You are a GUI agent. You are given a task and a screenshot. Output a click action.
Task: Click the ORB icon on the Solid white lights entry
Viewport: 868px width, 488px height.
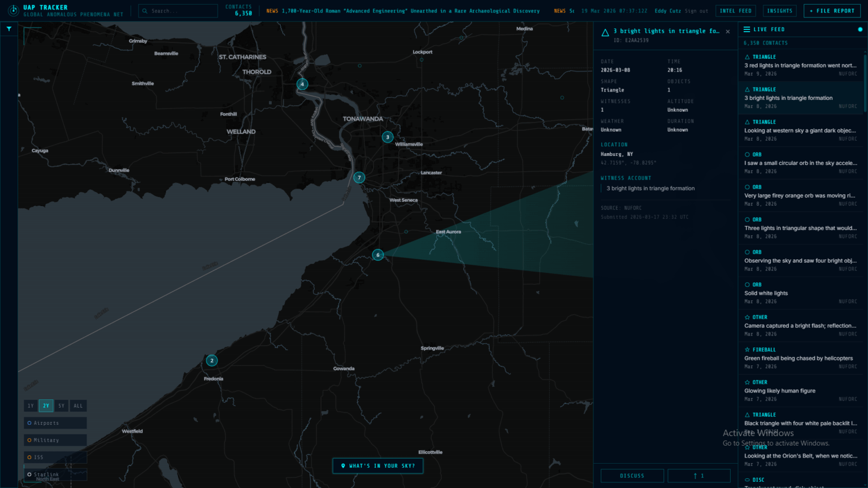(747, 284)
